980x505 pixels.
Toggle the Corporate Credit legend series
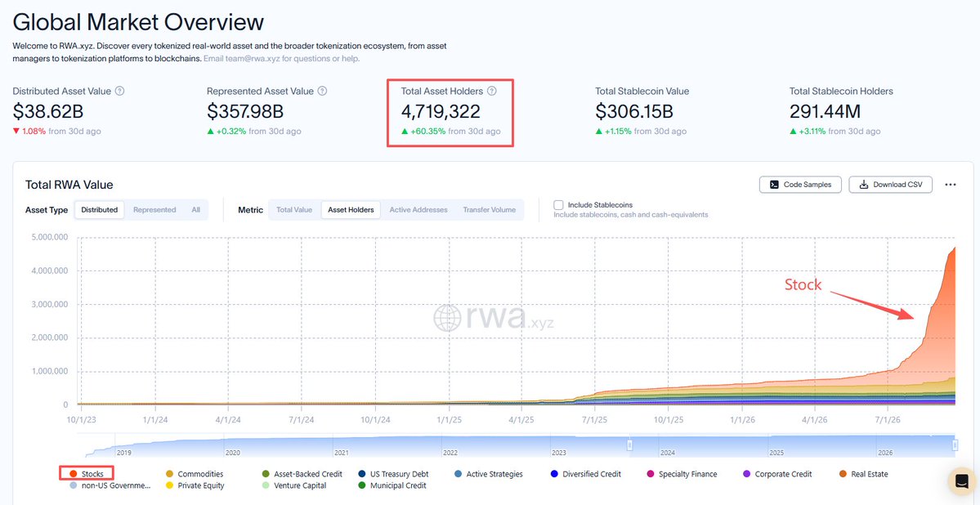coord(777,475)
